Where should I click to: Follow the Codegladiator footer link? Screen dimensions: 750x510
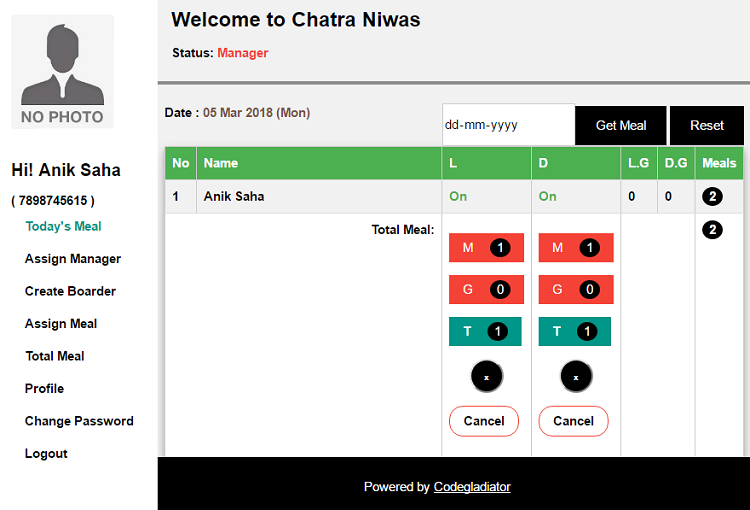[x=472, y=487]
